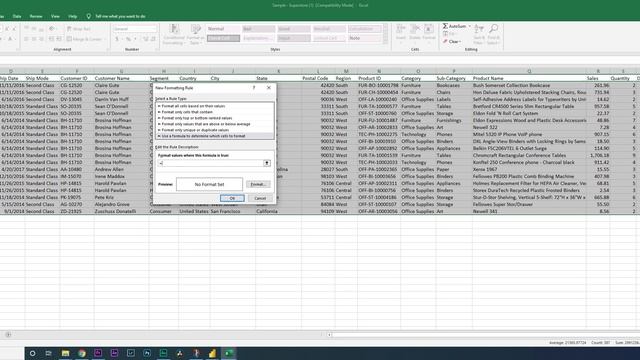The image size is (640, 360).
Task: Expand the AutoSum dropdown arrow
Action: [469, 26]
